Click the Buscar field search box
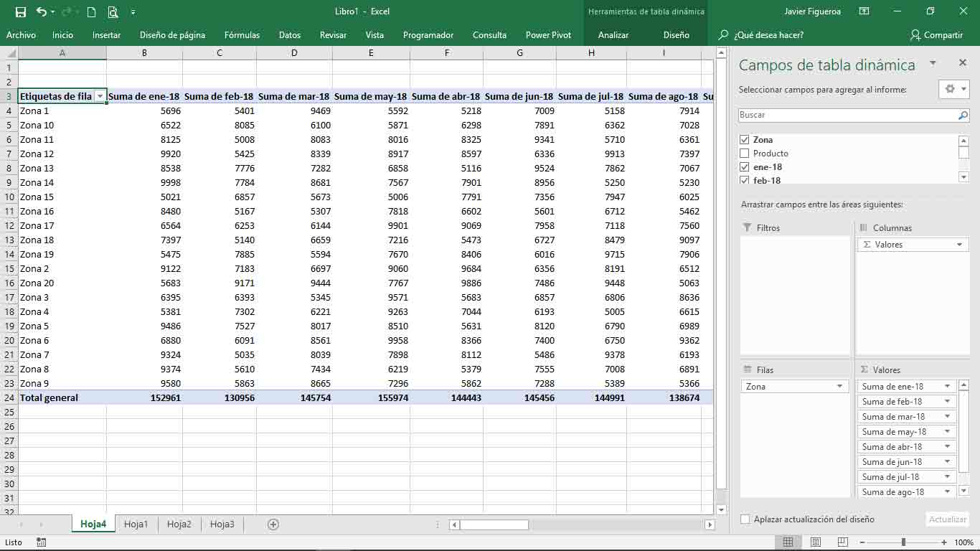Screen dimensions: 980x551 coord(847,115)
